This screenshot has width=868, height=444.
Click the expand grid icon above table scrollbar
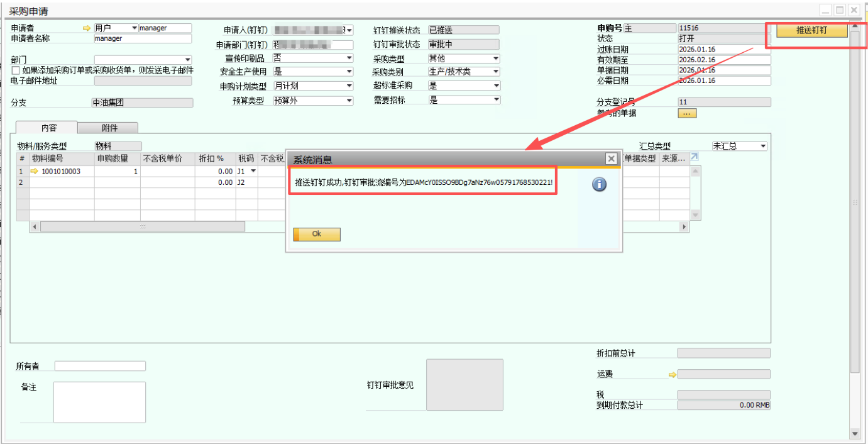coord(695,157)
